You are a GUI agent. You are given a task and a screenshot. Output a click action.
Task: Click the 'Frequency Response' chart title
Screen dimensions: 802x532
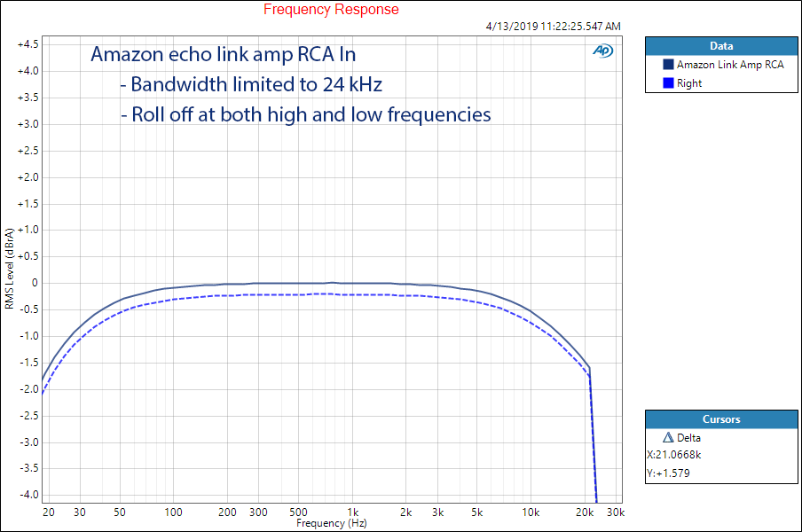(331, 9)
